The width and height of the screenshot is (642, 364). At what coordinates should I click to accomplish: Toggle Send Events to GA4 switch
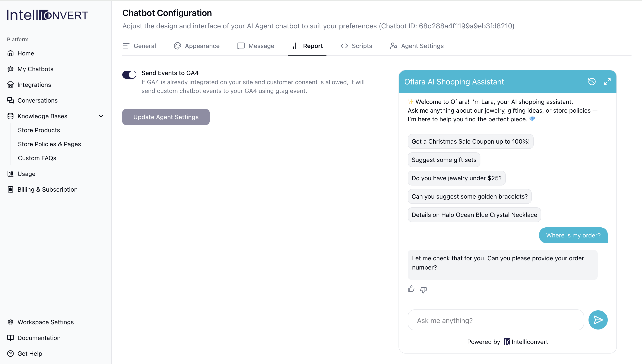point(129,74)
